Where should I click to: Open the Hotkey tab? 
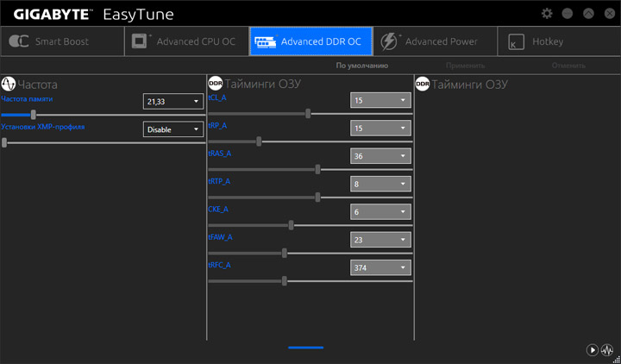(x=559, y=41)
